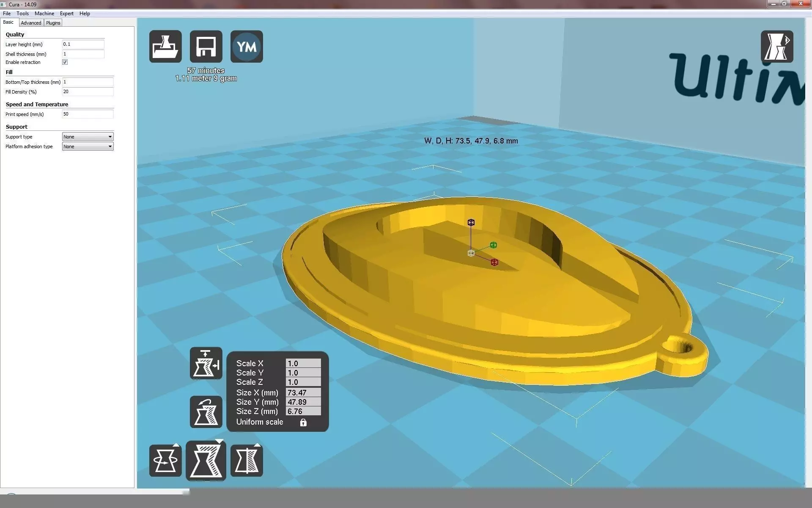Click the Load model icon
The height and width of the screenshot is (508, 812).
coord(165,47)
